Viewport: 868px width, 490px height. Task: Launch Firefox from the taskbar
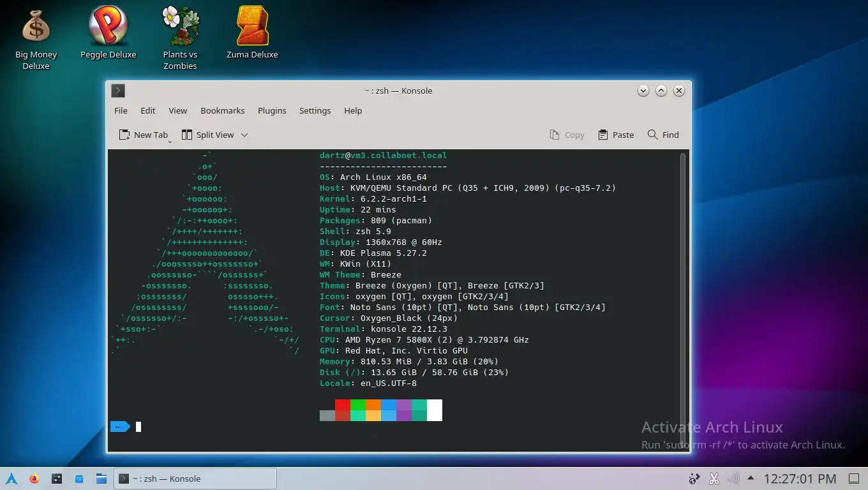[34, 479]
